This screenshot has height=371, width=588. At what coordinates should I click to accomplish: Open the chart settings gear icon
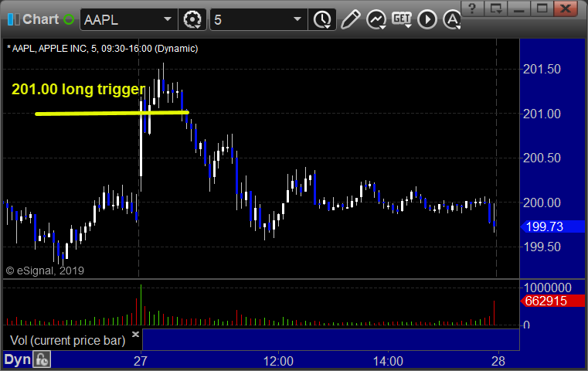point(192,19)
